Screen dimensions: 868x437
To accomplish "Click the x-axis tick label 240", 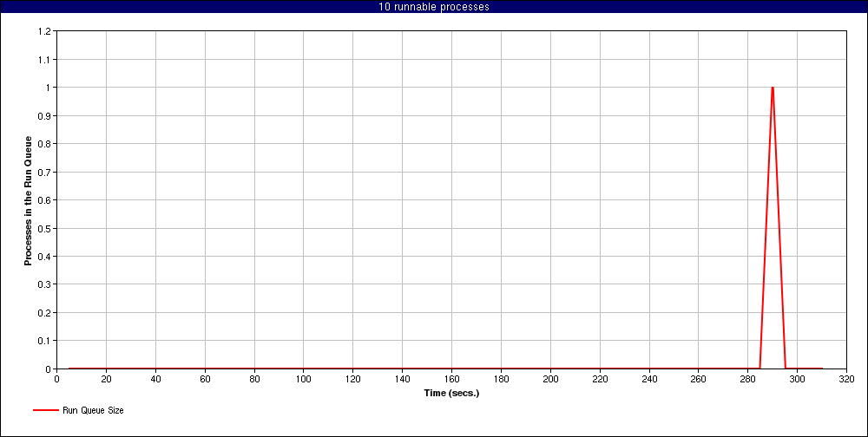I will pos(649,379).
